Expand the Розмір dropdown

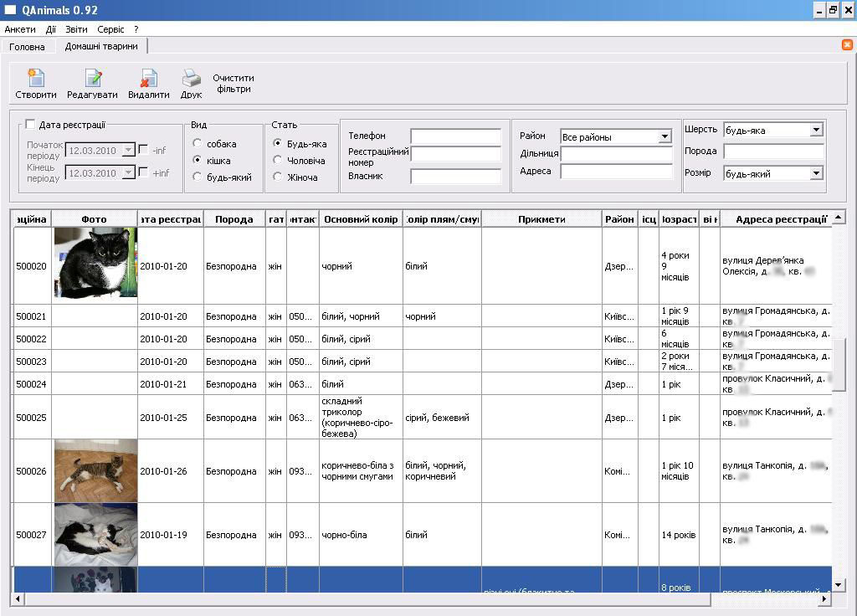pyautogui.click(x=816, y=173)
